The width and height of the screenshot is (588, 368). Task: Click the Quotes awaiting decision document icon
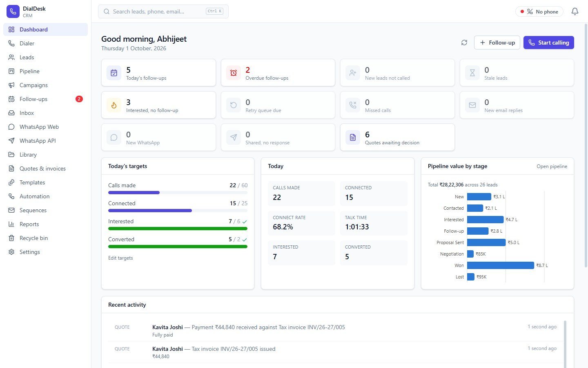[353, 137]
